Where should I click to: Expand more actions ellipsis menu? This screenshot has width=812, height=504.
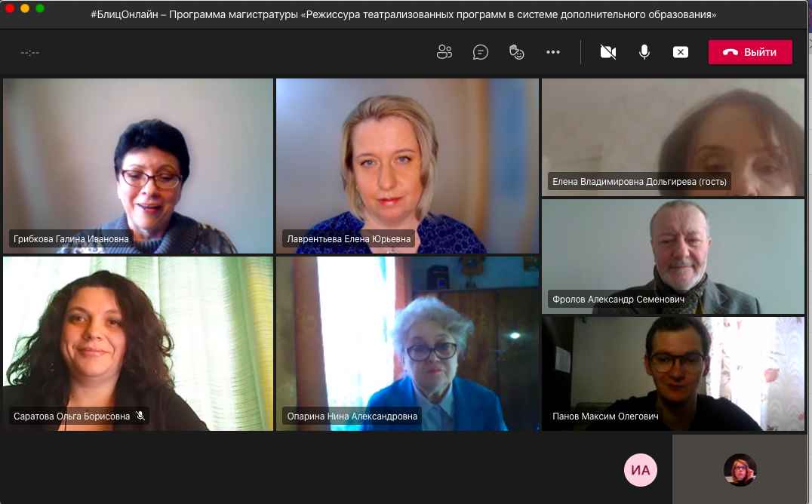(553, 52)
